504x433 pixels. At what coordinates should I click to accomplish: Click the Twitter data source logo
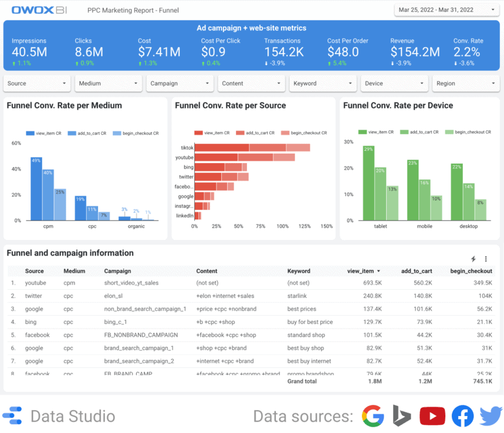pyautogui.click(x=491, y=416)
